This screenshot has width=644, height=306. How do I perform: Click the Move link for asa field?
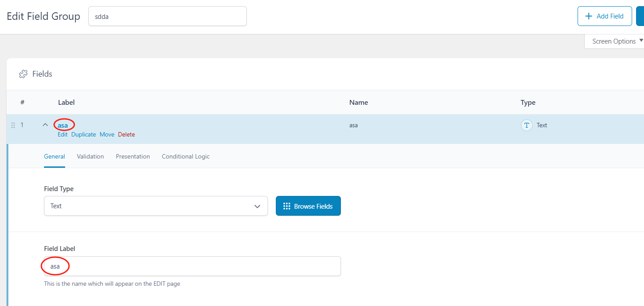point(107,135)
